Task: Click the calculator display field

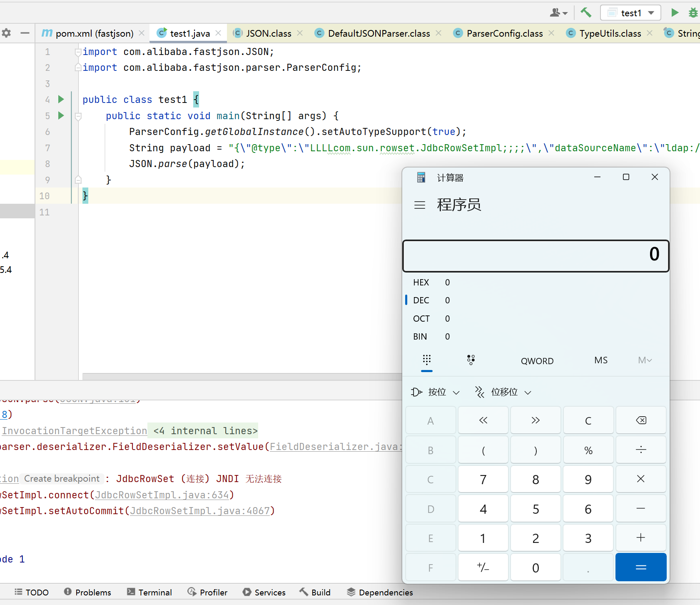Action: [x=536, y=256]
